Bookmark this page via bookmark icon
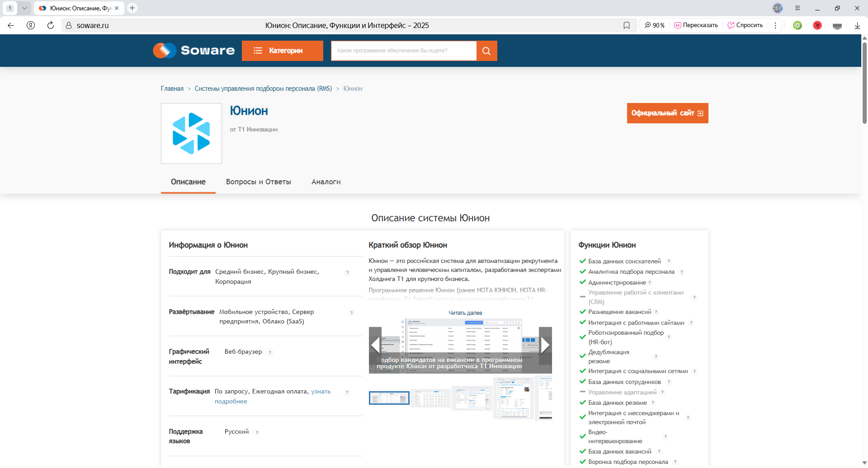 (627, 25)
